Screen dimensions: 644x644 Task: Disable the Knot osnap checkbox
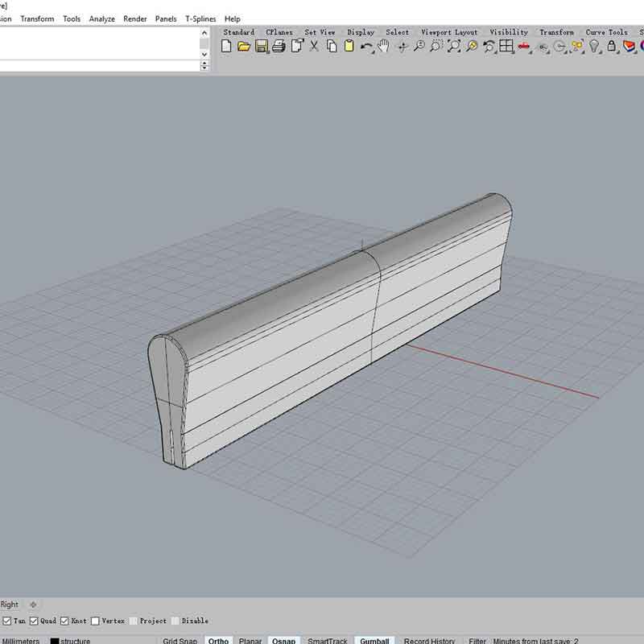click(x=64, y=621)
